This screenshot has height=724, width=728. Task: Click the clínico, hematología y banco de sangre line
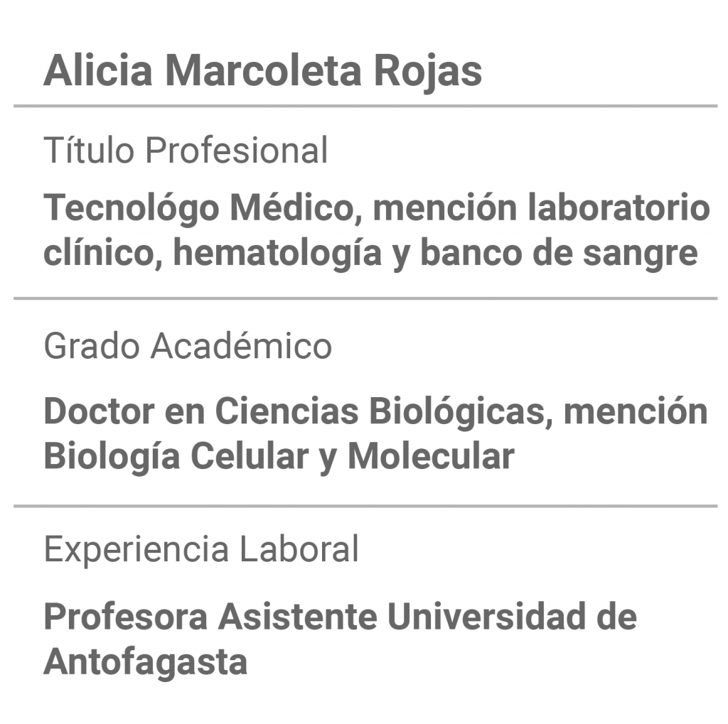coord(370,253)
